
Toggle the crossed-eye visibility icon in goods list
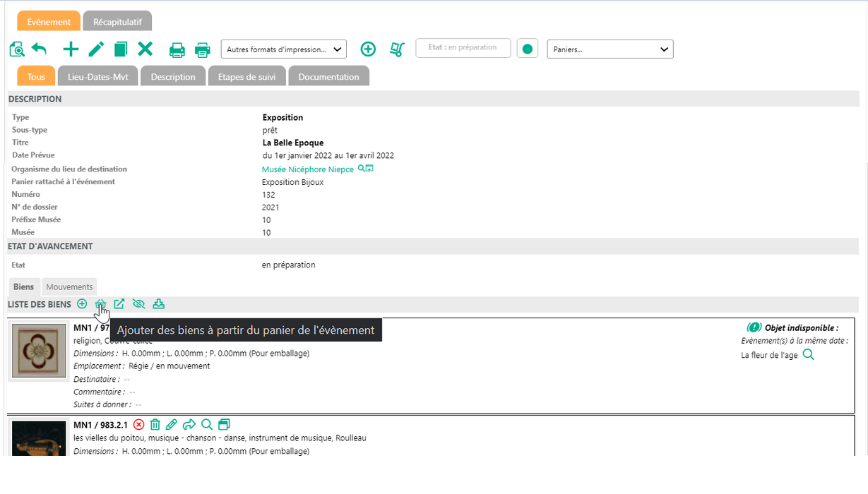click(138, 304)
